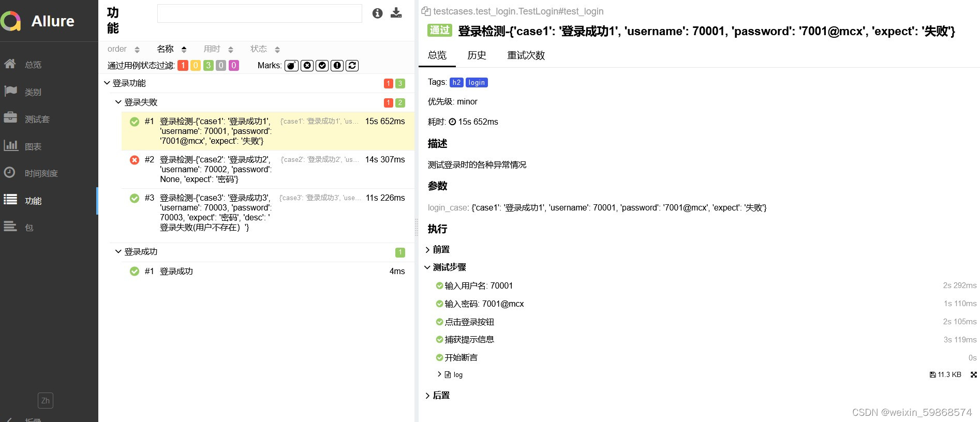This screenshot has width=980, height=422.
Task: Click the home icon beside 总览
Action: (x=10, y=64)
